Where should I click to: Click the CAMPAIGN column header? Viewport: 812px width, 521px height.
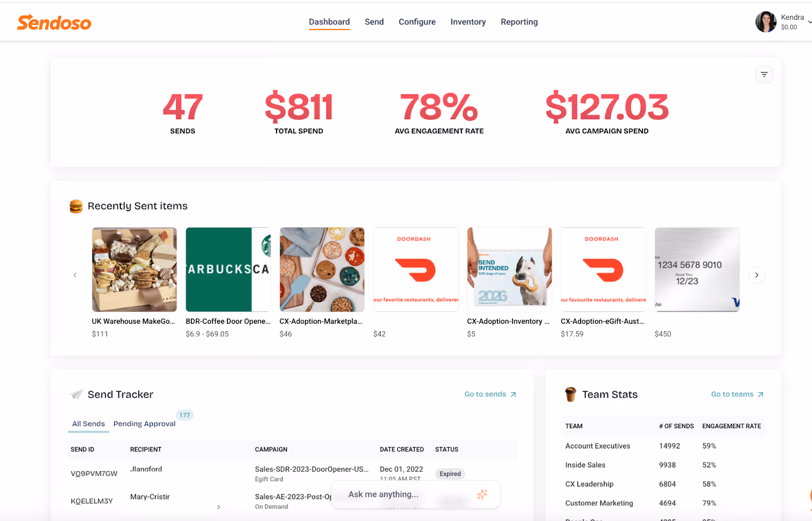click(271, 449)
